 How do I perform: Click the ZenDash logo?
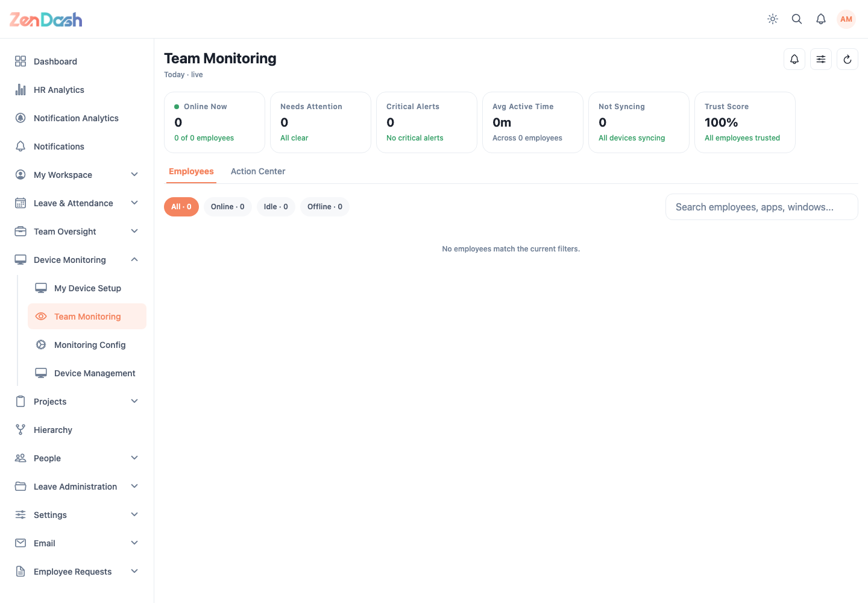pos(46,19)
